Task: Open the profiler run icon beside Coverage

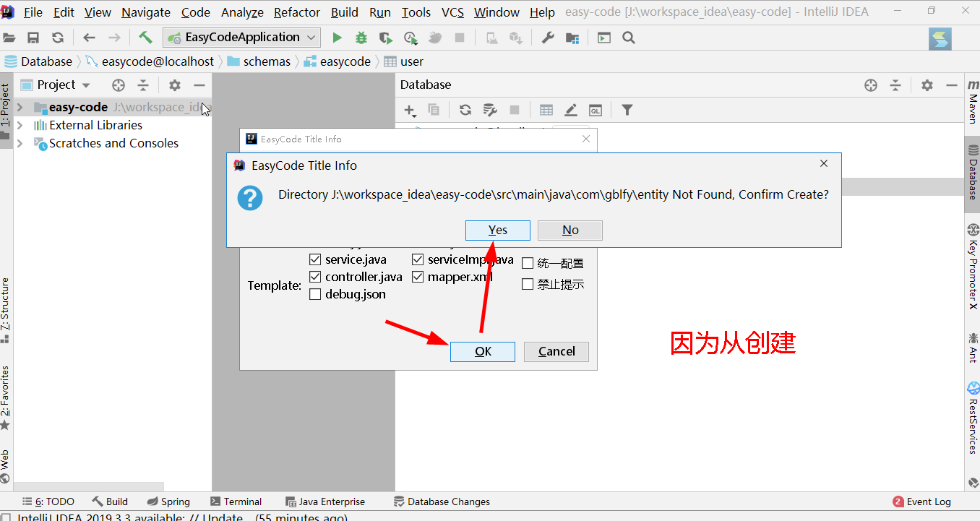Action: (411, 38)
